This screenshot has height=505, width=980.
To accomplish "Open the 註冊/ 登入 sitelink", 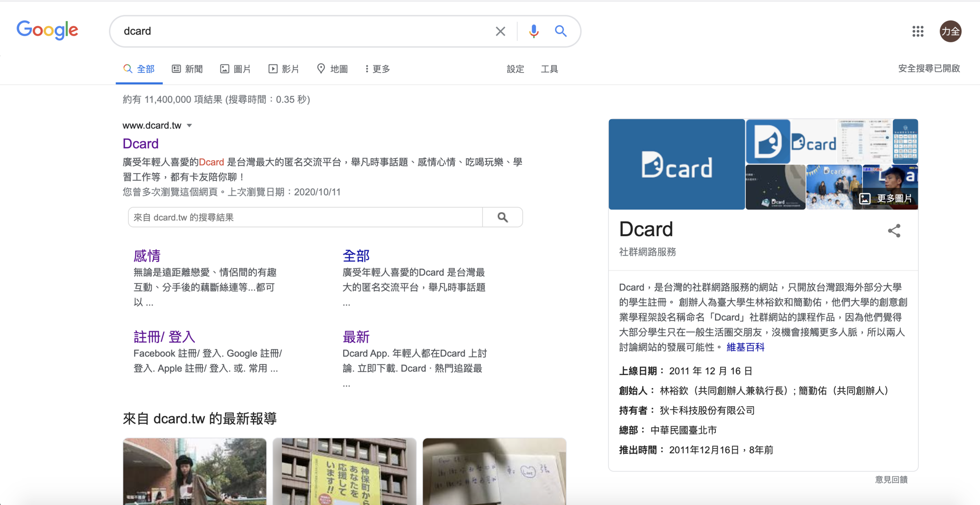I will pos(164,337).
